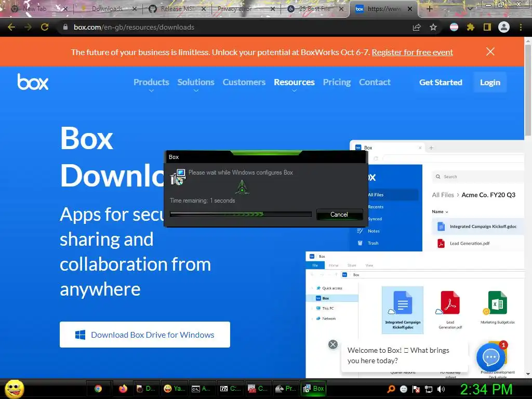Open Chrome from the taskbar
532x399 pixels.
pos(98,389)
